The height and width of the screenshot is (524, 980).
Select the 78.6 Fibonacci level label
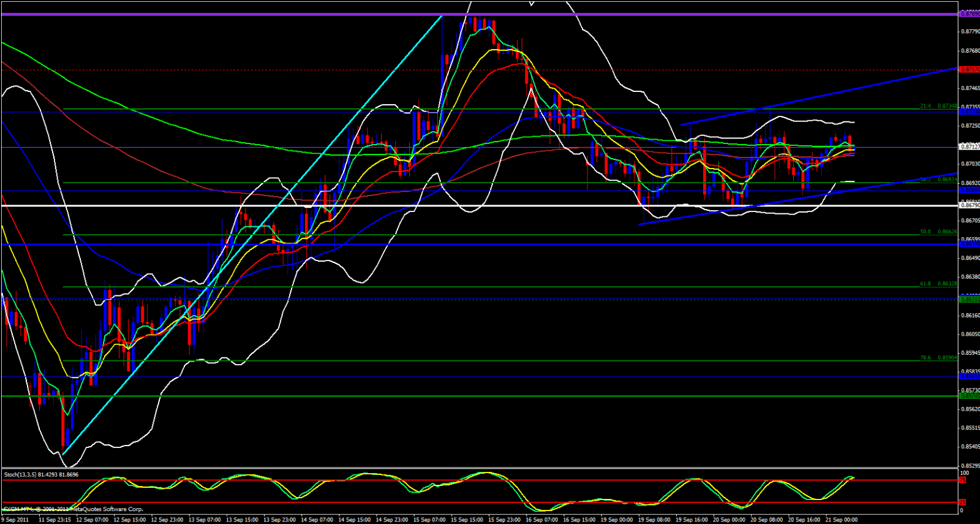click(925, 357)
